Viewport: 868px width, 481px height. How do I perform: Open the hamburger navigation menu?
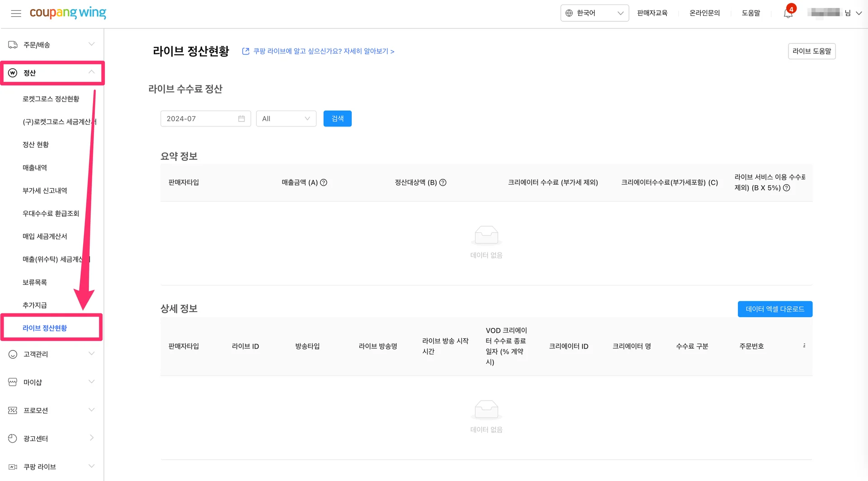click(x=16, y=14)
